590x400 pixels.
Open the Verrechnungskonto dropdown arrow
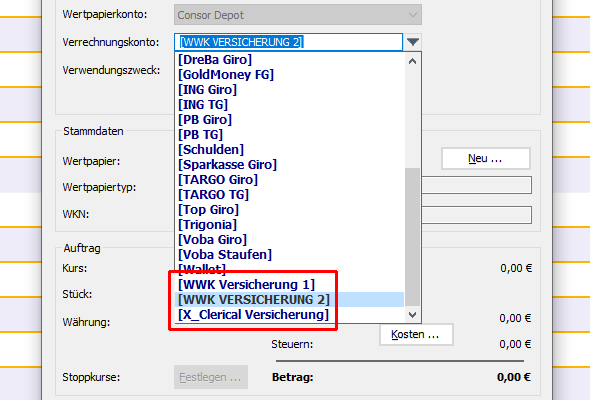point(413,42)
